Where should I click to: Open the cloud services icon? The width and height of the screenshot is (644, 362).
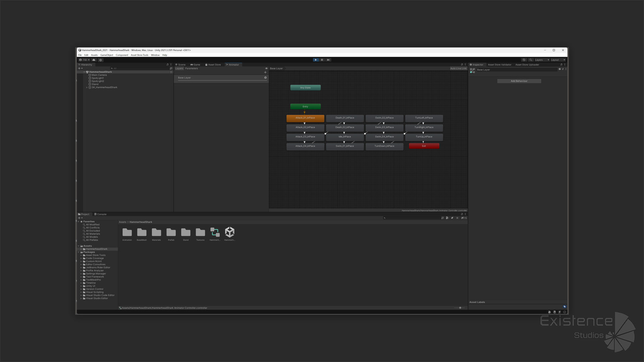[x=94, y=60]
